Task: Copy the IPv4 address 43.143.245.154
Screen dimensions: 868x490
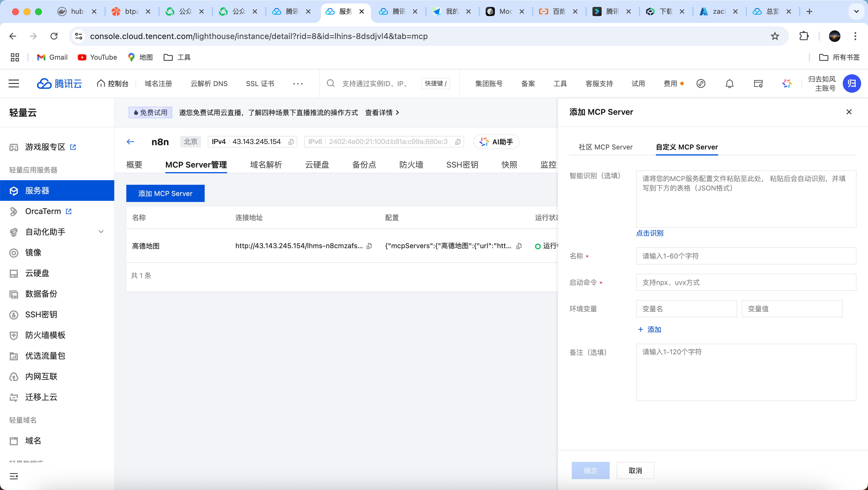Action: click(x=291, y=142)
